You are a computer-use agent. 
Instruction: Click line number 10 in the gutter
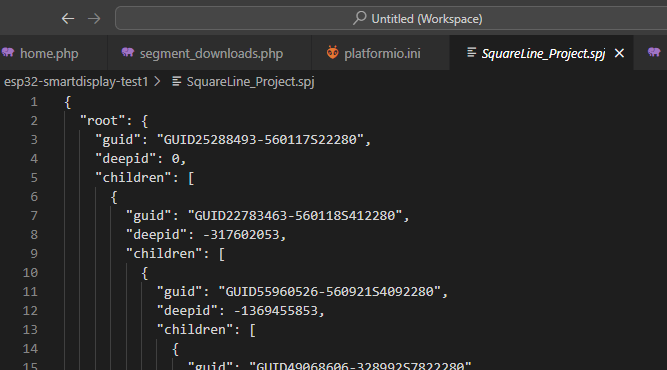click(x=30, y=273)
